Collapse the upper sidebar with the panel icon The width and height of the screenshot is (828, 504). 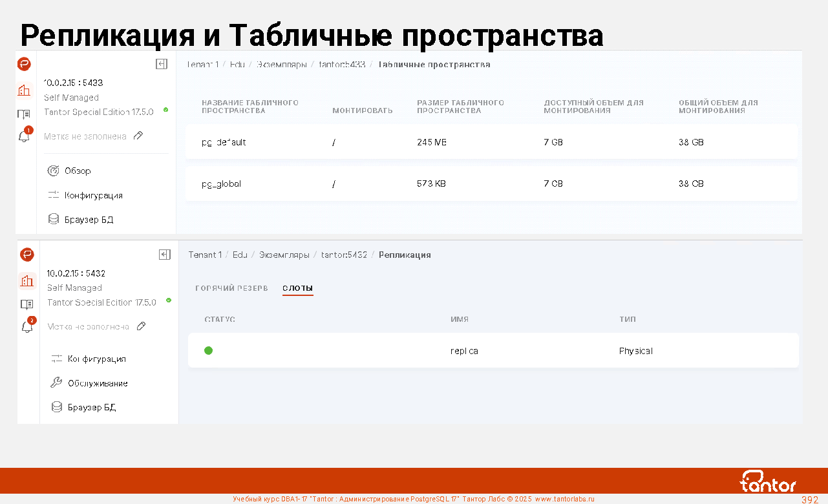(x=162, y=64)
